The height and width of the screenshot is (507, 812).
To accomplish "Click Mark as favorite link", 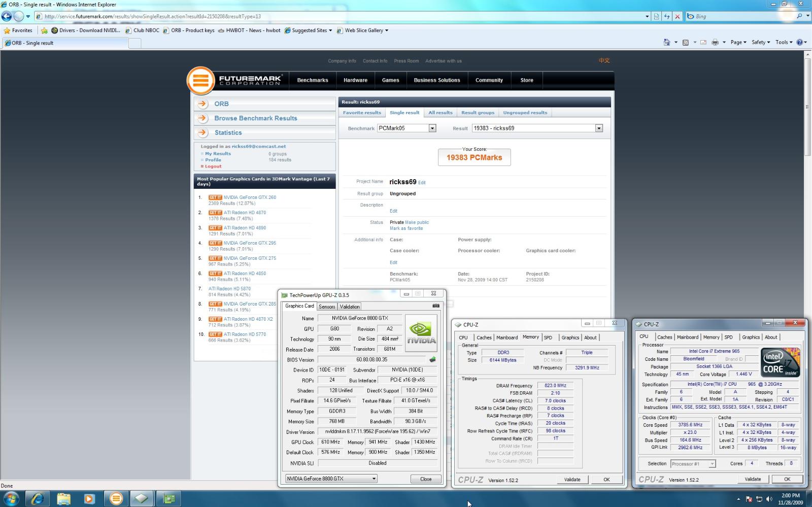I will (x=406, y=228).
